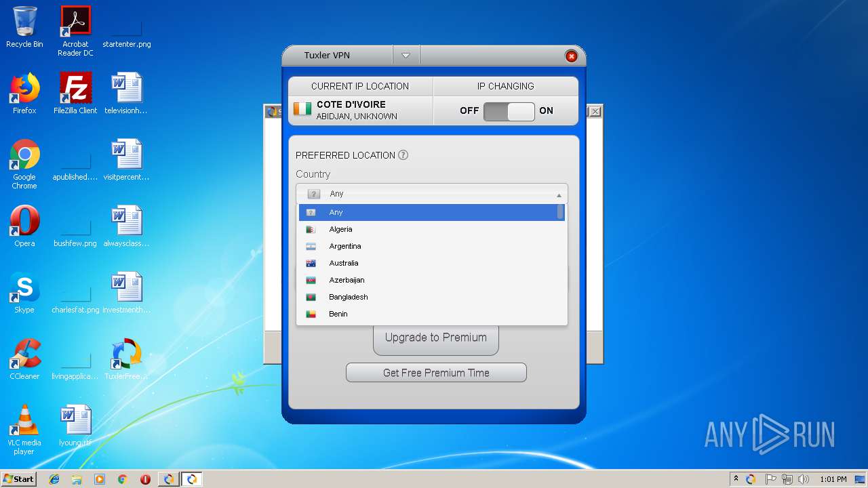Launch Chrome from the taskbar
The image size is (868, 488).
pos(122,479)
